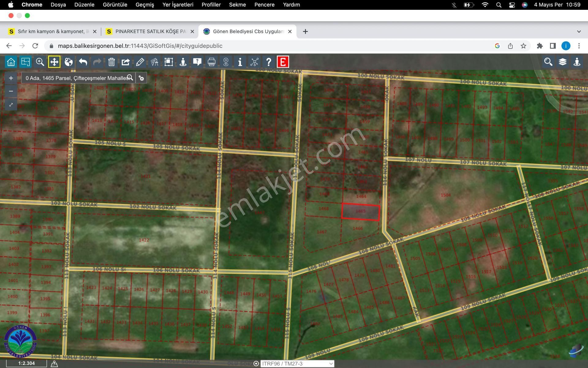Share this page with the share icon
Image resolution: width=588 pixels, height=368 pixels.
click(510, 46)
